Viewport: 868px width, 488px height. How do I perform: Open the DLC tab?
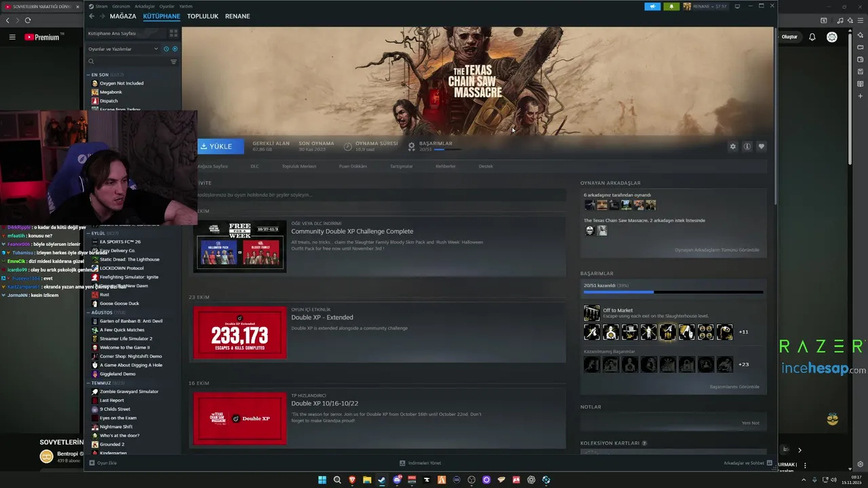point(254,166)
